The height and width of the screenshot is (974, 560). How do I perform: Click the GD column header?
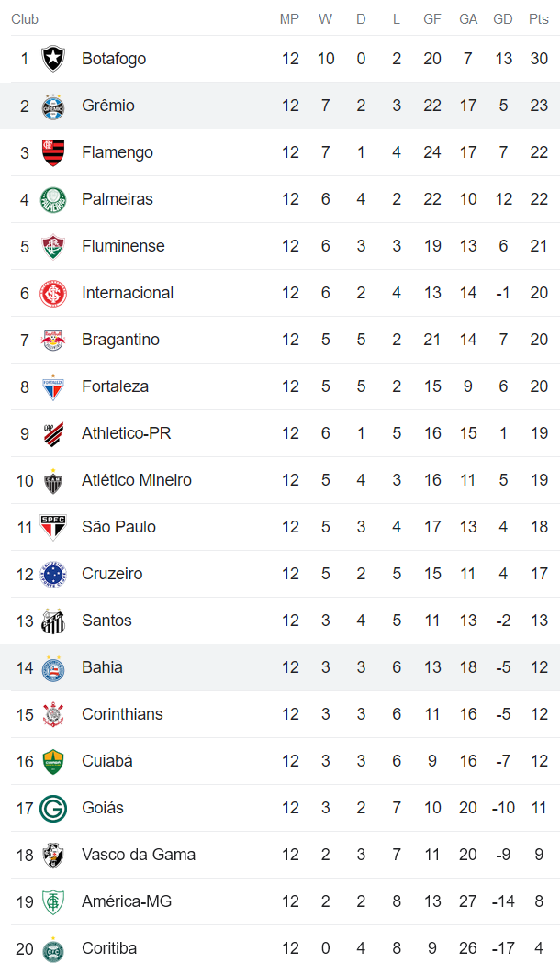pos(503,17)
